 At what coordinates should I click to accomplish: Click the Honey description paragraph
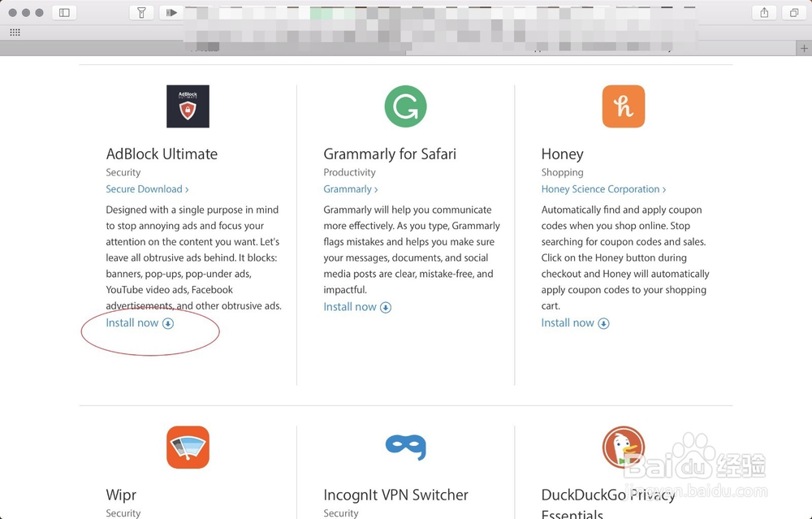click(x=625, y=257)
